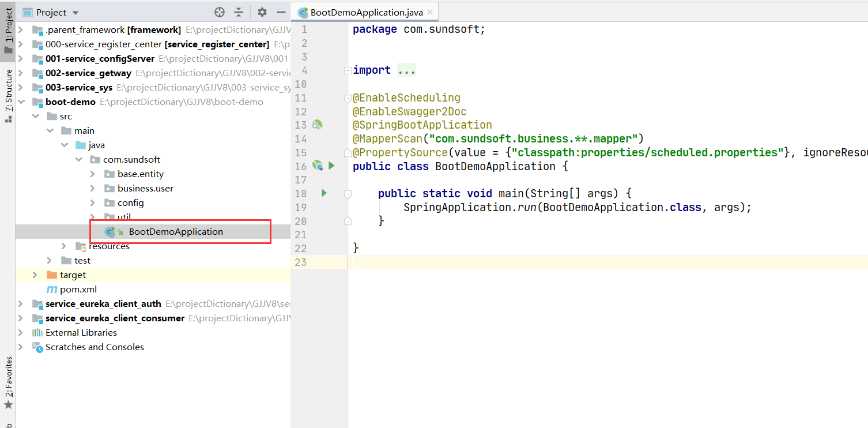Select the base.entity package row
The width and height of the screenshot is (868, 428).
pyautogui.click(x=153, y=174)
